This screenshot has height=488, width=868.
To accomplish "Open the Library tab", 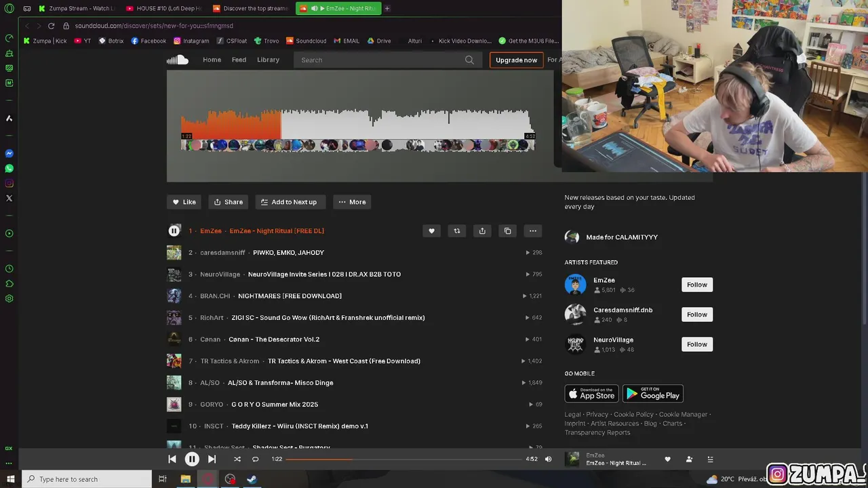I will pyautogui.click(x=268, y=60).
